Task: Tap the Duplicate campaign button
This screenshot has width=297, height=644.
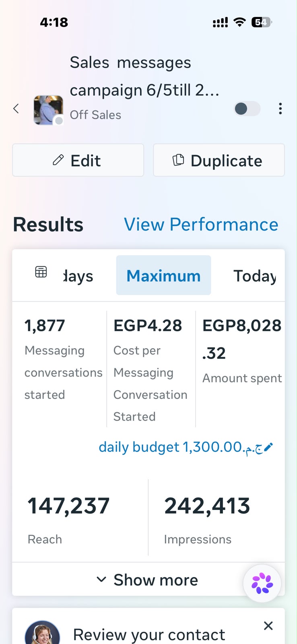Action: [x=219, y=160]
